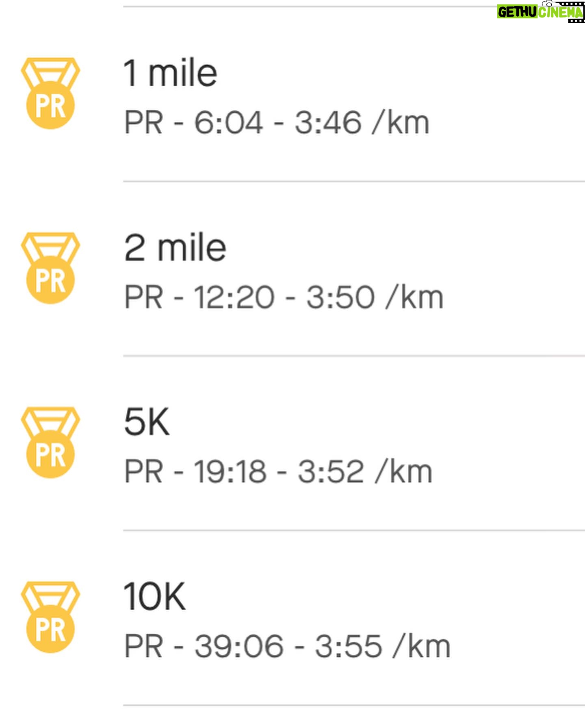Image resolution: width=585 pixels, height=728 pixels.
Task: Tap the 3:50 /km pace value
Action: tap(375, 297)
